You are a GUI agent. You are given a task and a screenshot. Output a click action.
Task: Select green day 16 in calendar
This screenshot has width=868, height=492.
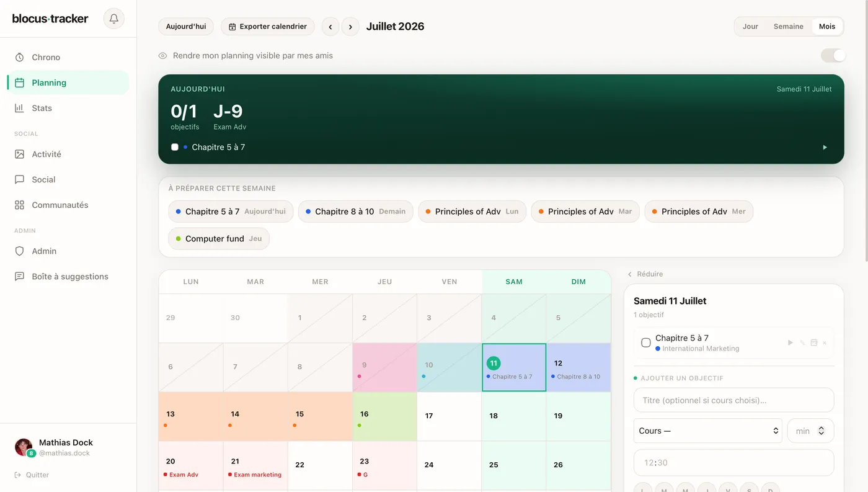384,416
